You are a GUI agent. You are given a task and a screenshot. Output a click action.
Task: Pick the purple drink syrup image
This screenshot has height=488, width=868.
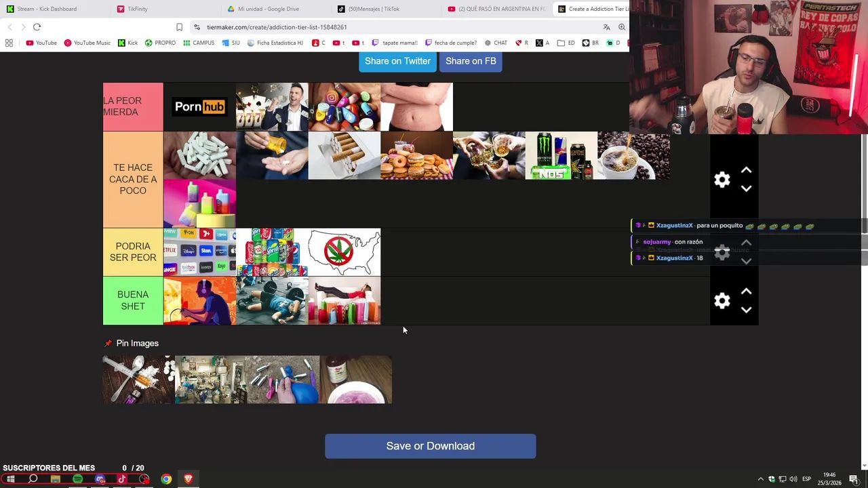[x=356, y=380]
